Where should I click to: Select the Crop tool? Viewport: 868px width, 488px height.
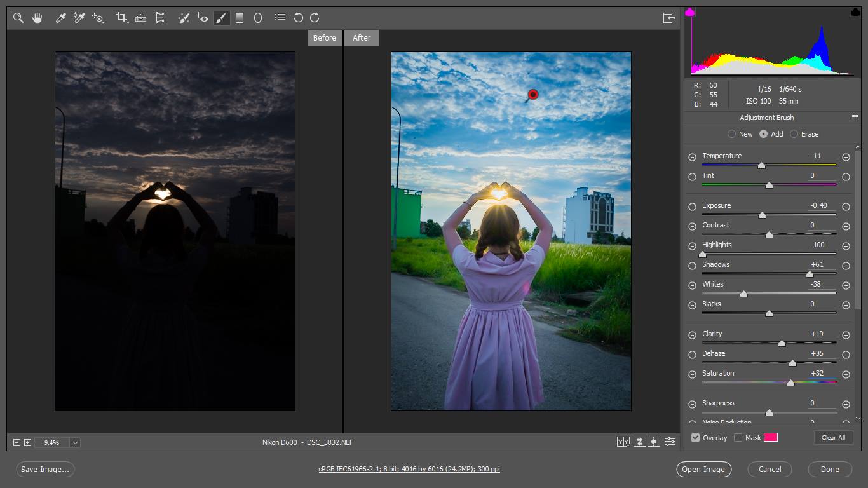tap(122, 18)
